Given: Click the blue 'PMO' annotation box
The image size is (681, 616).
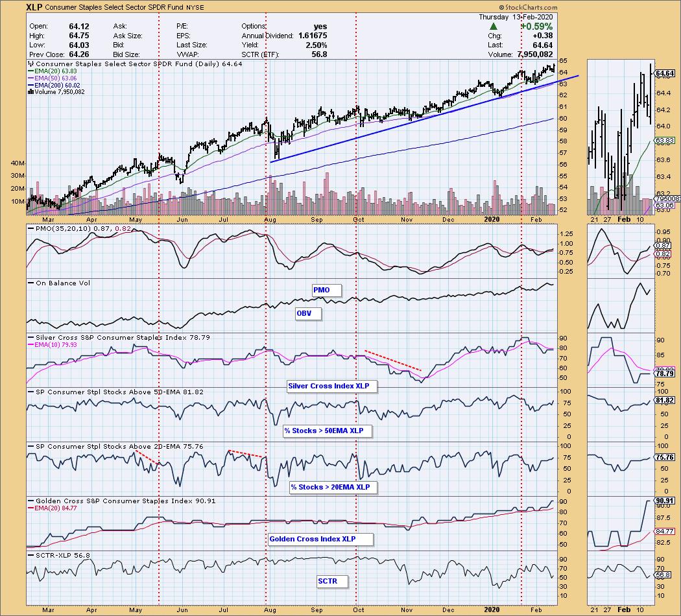Looking at the screenshot, I should [327, 290].
